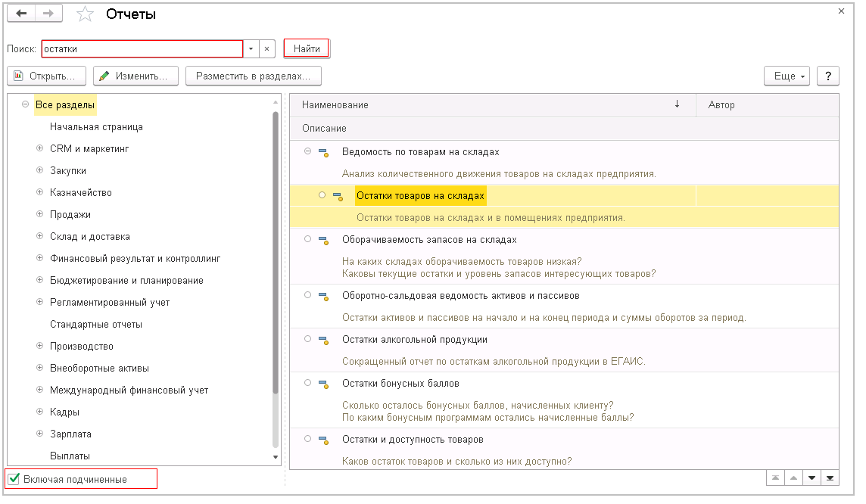The width and height of the screenshot is (866, 504).
Task: Collapse the Все разделы tree node
Action: pos(25,104)
